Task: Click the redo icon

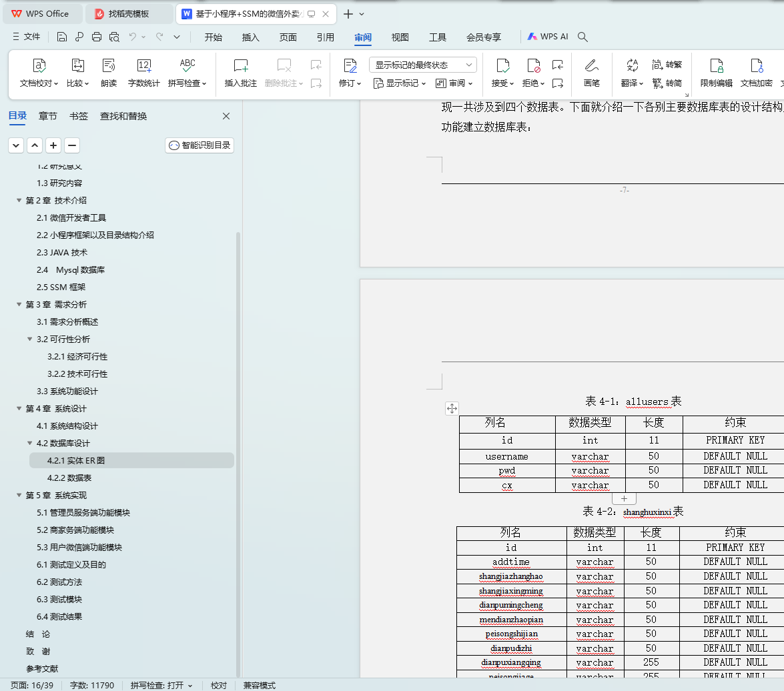Action: [159, 37]
